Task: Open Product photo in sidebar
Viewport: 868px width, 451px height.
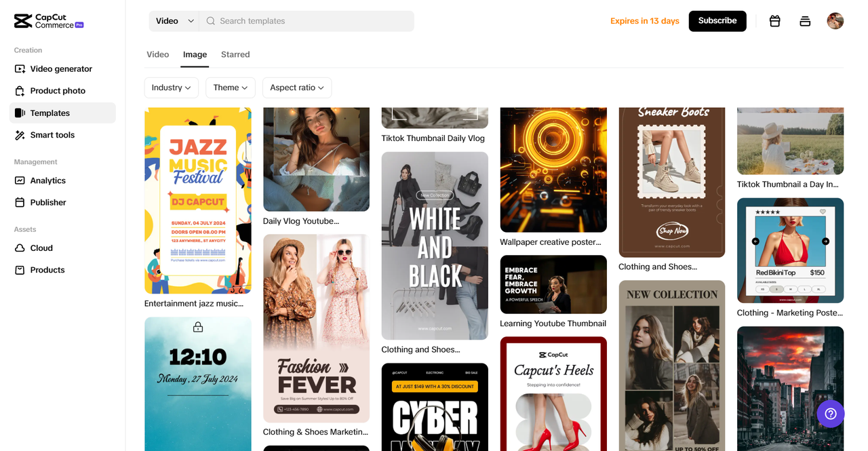Action: pos(62,91)
